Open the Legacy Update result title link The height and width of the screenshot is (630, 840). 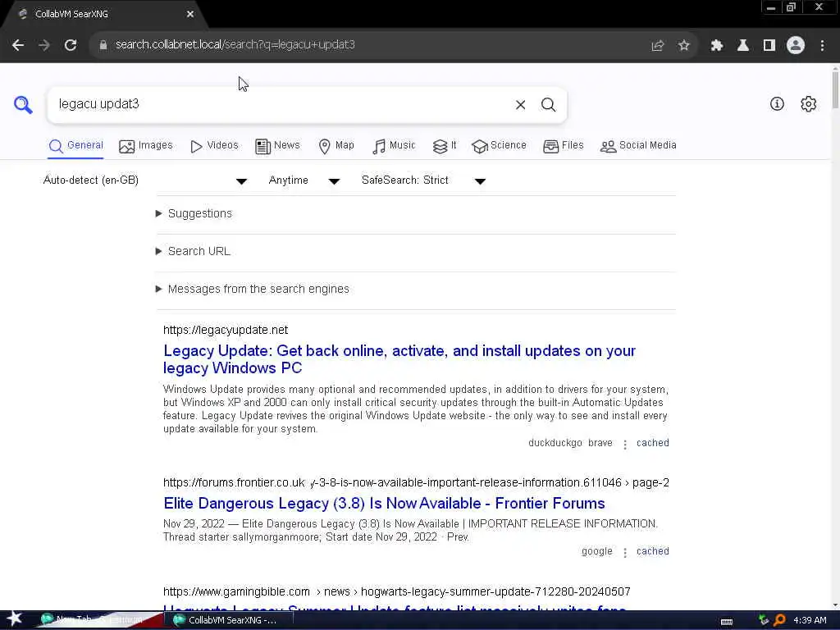click(x=399, y=359)
